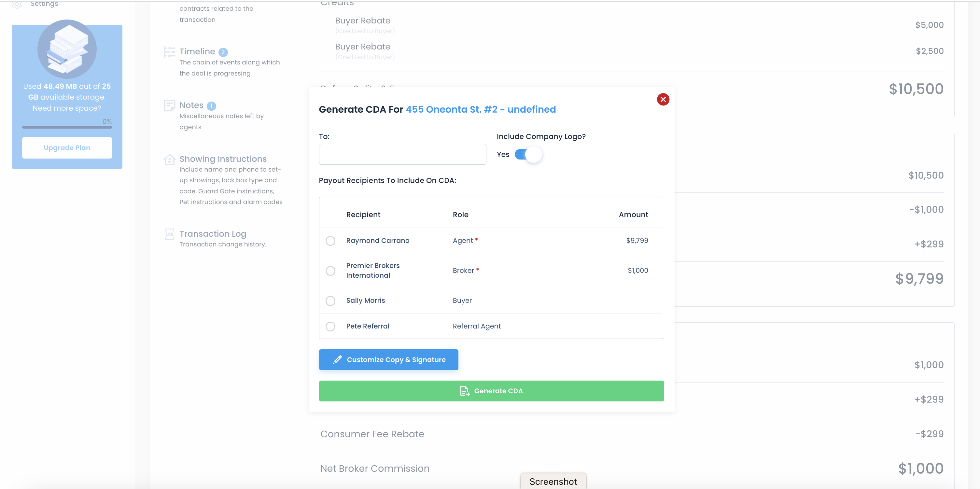The height and width of the screenshot is (489, 980).
Task: Select Sally Morris recipient radio
Action: tap(330, 300)
